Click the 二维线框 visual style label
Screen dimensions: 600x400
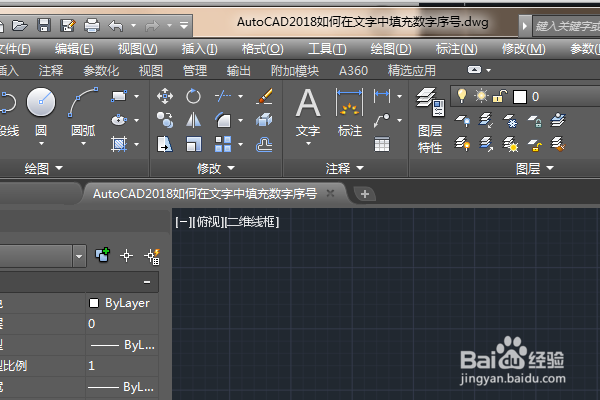[252, 222]
